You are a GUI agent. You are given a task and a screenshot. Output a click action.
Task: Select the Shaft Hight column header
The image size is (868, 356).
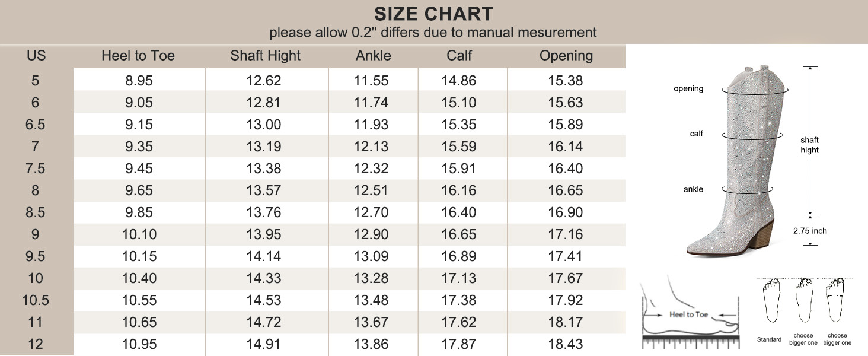click(265, 56)
